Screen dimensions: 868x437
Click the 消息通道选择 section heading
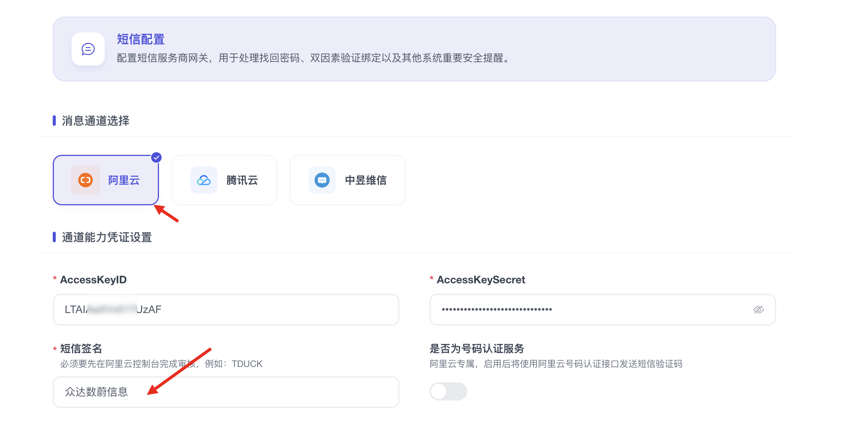[96, 121]
